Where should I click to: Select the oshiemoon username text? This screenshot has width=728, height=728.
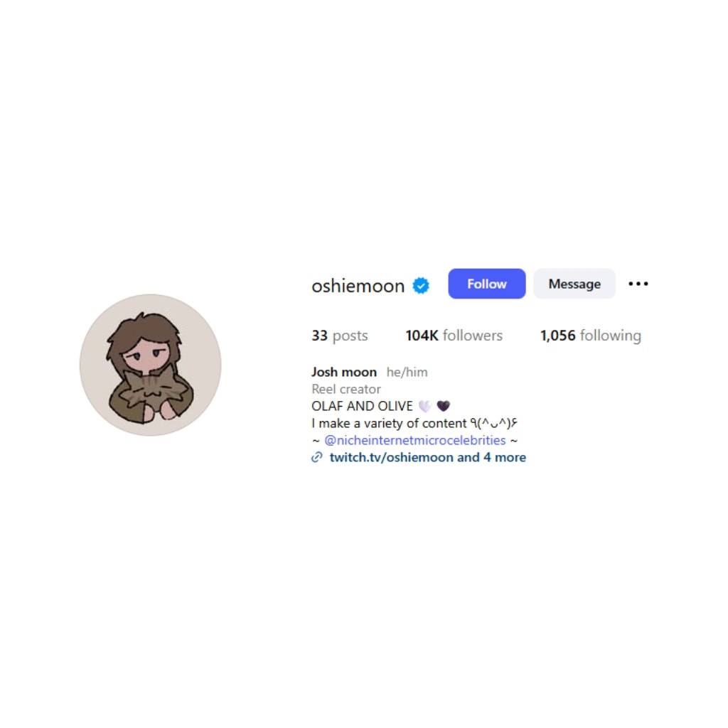pyautogui.click(x=358, y=286)
